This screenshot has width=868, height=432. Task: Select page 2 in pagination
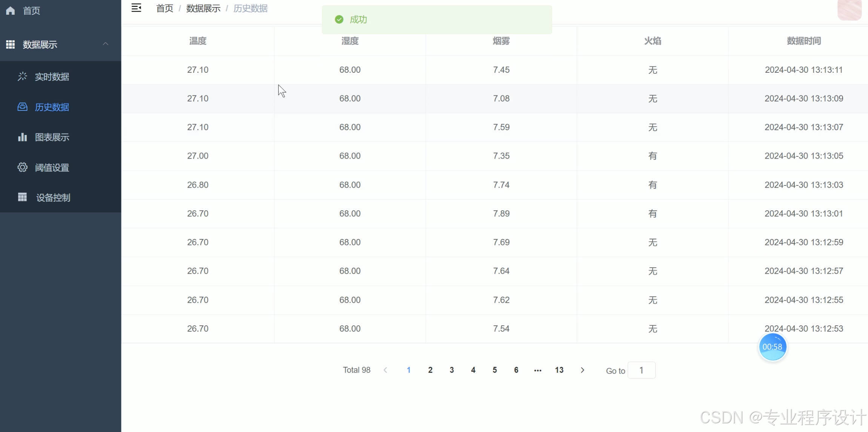[430, 370]
